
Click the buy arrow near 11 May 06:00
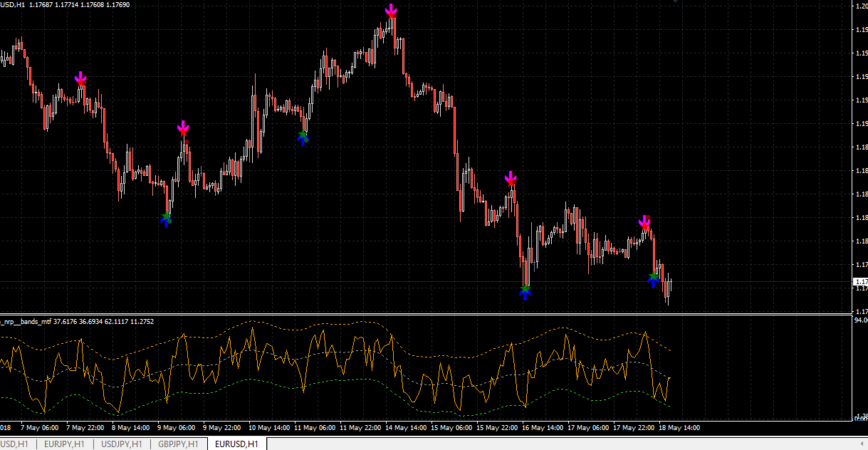pyautogui.click(x=303, y=139)
